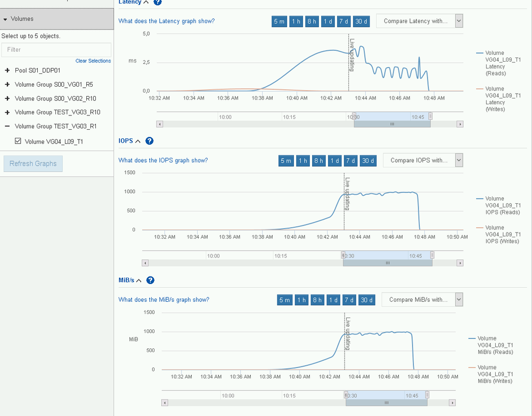532x416 pixels.
Task: Expand Pool S01_DDP01 with the plus icon
Action: coord(7,71)
